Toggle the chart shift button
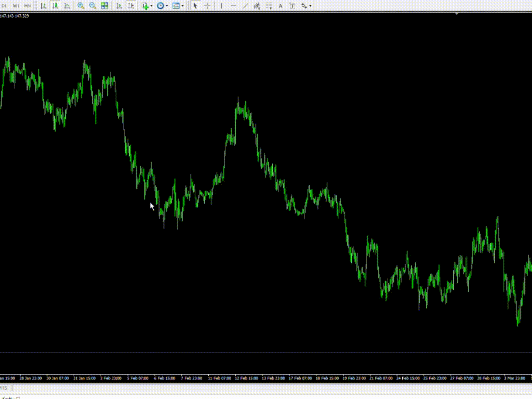The image size is (532, 399). (x=131, y=6)
